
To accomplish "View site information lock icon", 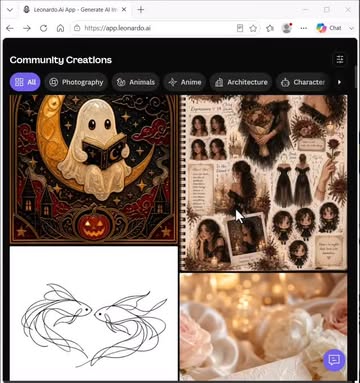I will pos(77,28).
